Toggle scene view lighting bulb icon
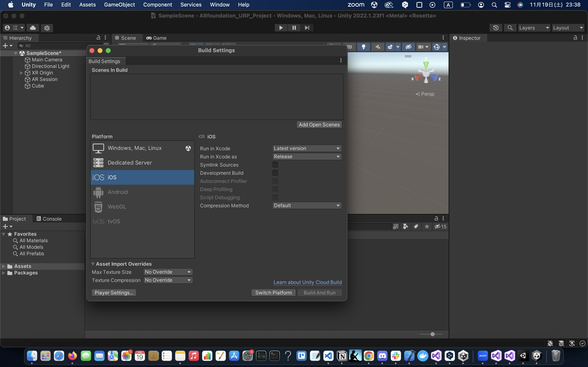Image resolution: width=588 pixels, height=367 pixels. [x=364, y=47]
